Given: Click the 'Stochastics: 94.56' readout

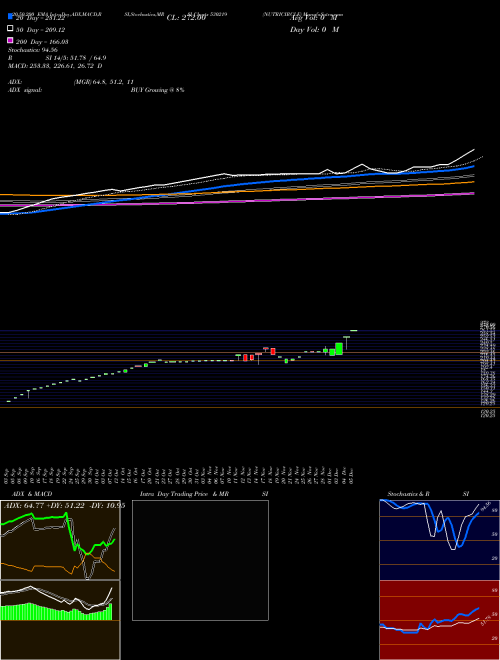Looking at the screenshot, I should tap(32, 50).
